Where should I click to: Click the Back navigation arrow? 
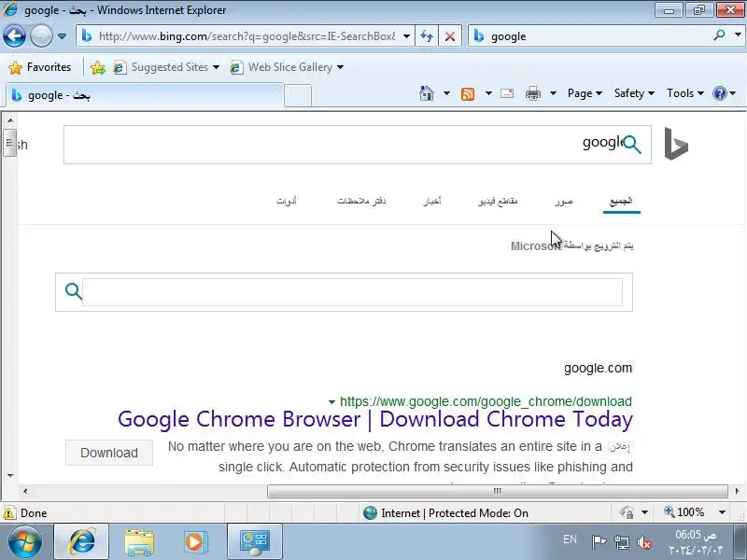(x=14, y=35)
